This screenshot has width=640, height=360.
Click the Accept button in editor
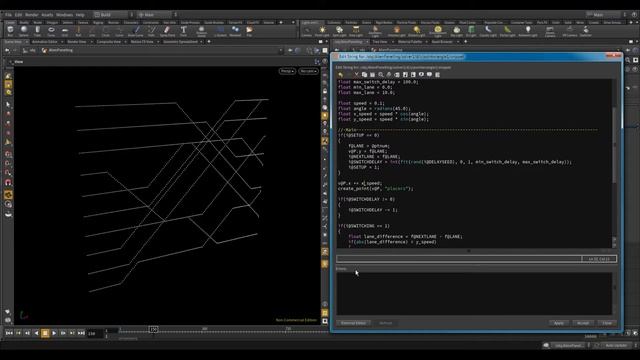pos(583,323)
